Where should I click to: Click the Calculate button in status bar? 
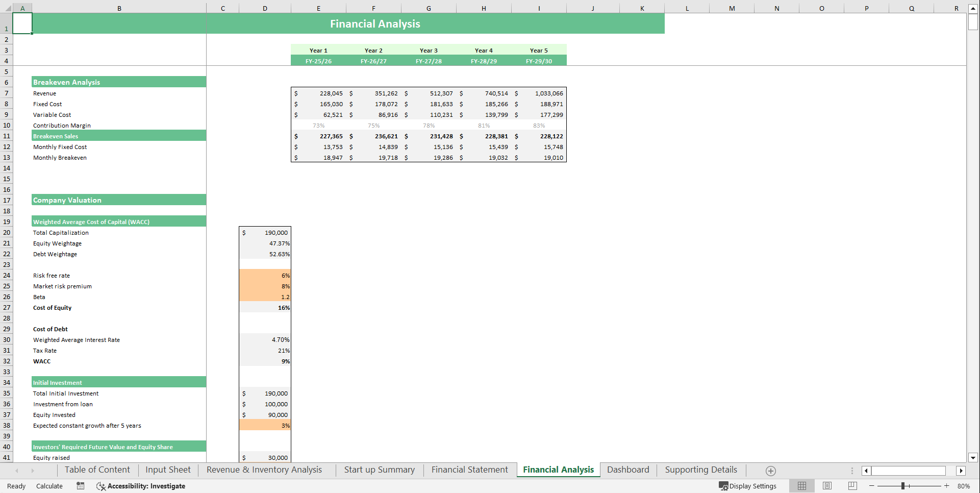(x=49, y=486)
